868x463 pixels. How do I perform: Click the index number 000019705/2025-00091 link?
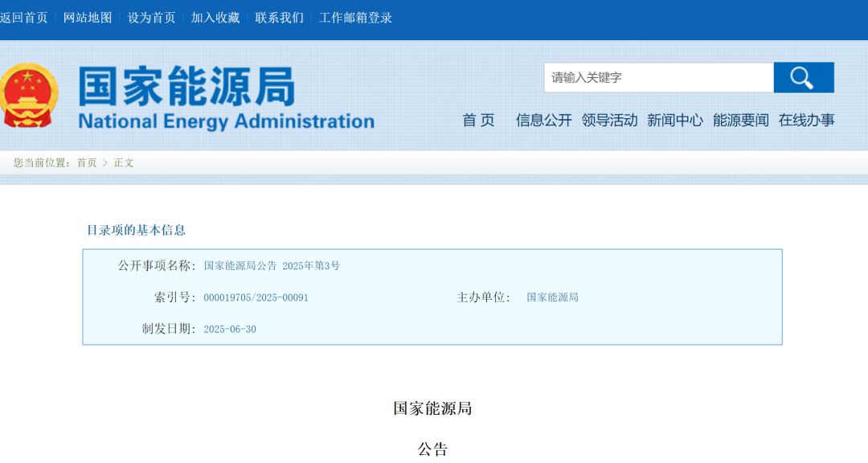(257, 297)
